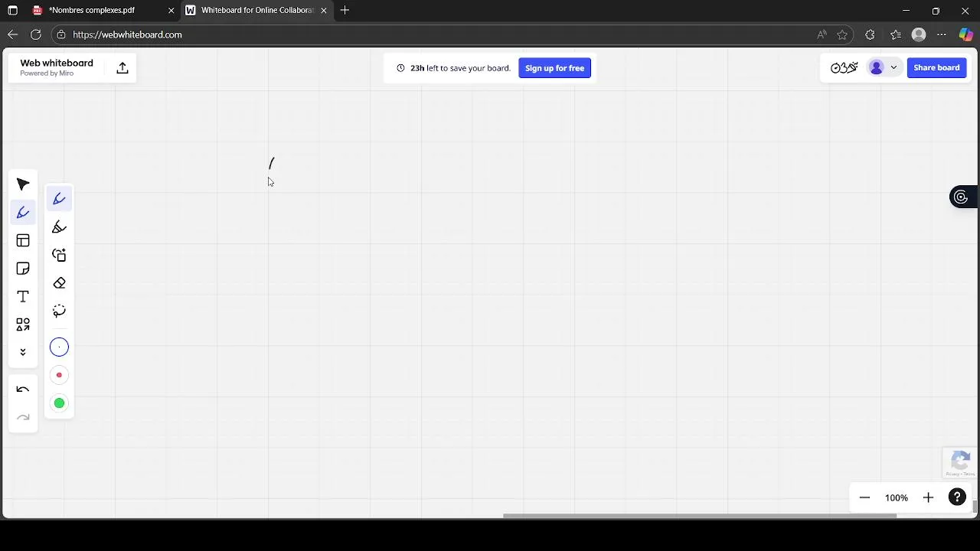This screenshot has width=980, height=551.
Task: Select the Sticky note tool
Action: click(23, 269)
